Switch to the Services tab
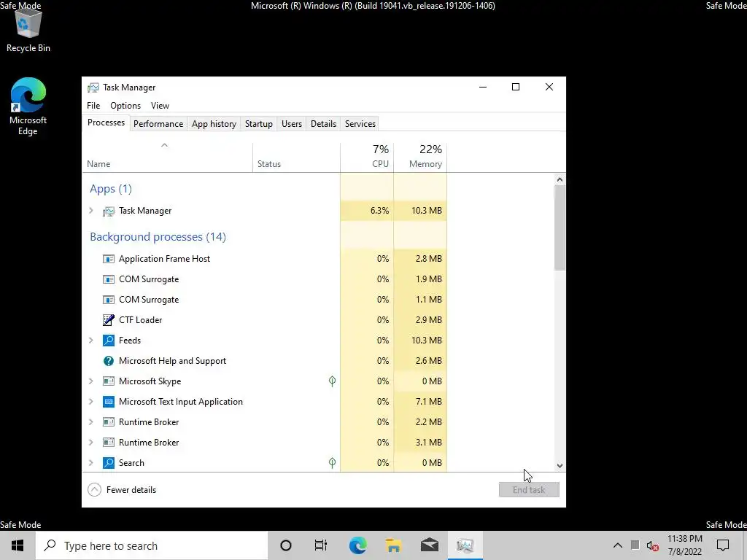 tap(360, 124)
